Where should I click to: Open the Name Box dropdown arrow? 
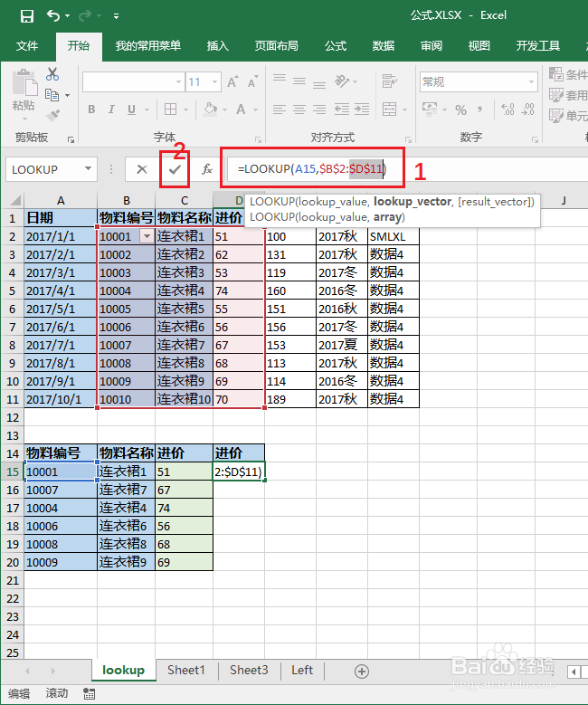88,169
